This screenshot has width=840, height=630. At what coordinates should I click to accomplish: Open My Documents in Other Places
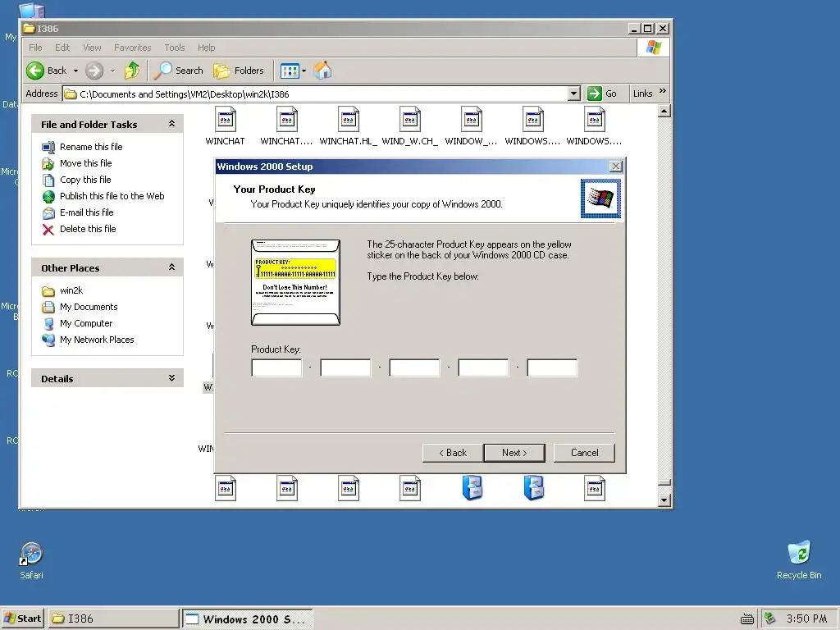[89, 307]
